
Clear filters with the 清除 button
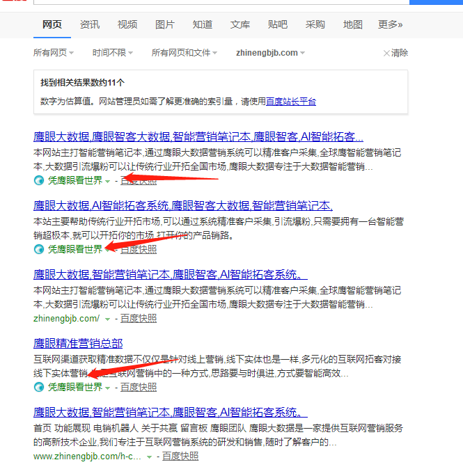[395, 53]
